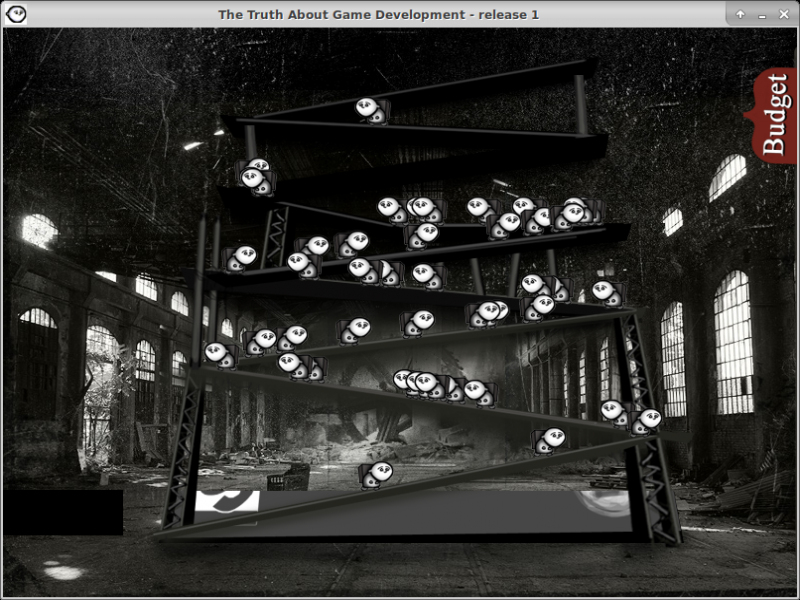This screenshot has width=800, height=600.
Task: Pick the stacked developer pair at upper-left ledge
Action: click(256, 177)
